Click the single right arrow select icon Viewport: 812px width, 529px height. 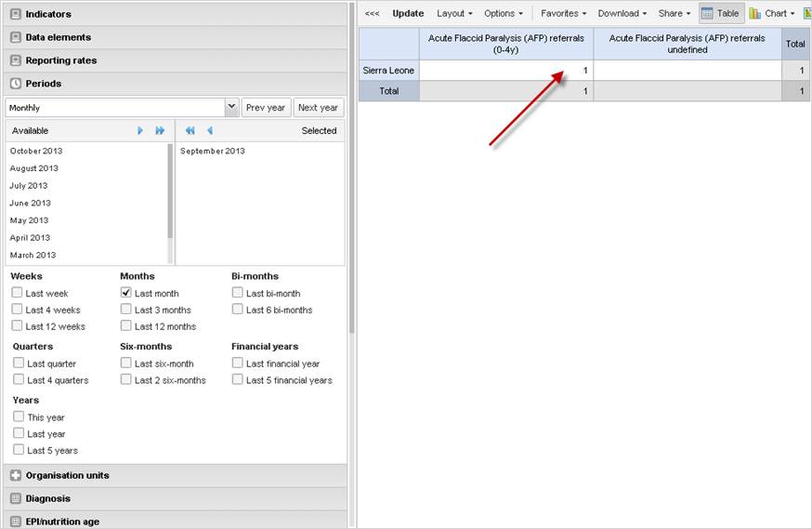(x=140, y=131)
